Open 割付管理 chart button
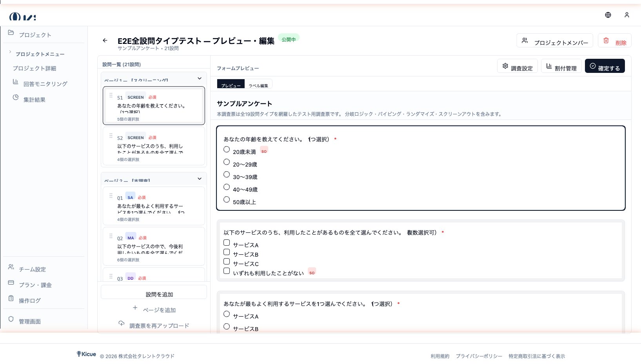Image resolution: width=641 pixels, height=364 pixels. point(549,66)
